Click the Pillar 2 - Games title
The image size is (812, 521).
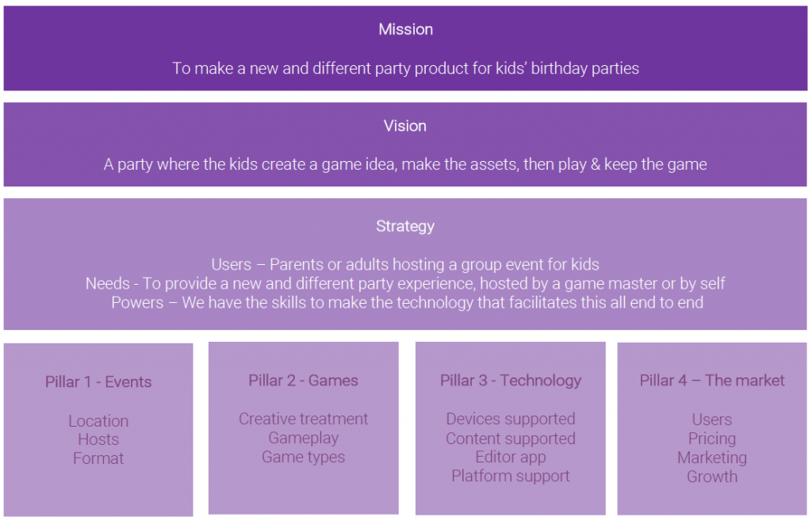coord(303,380)
